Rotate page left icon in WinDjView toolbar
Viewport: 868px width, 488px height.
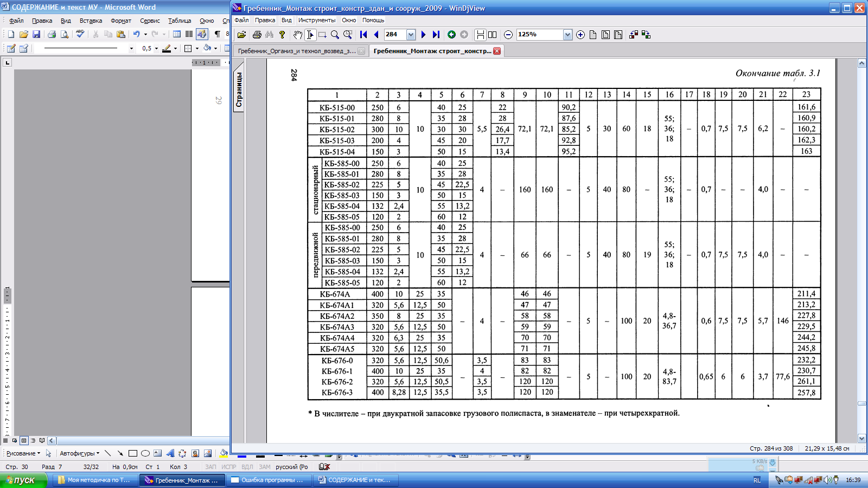633,35
